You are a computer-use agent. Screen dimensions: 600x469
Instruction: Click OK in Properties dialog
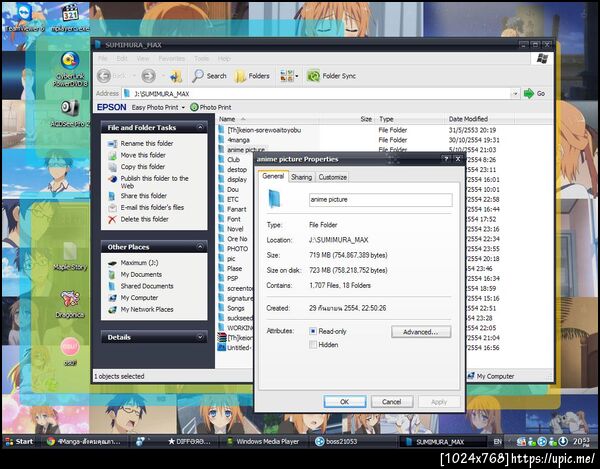(x=344, y=402)
